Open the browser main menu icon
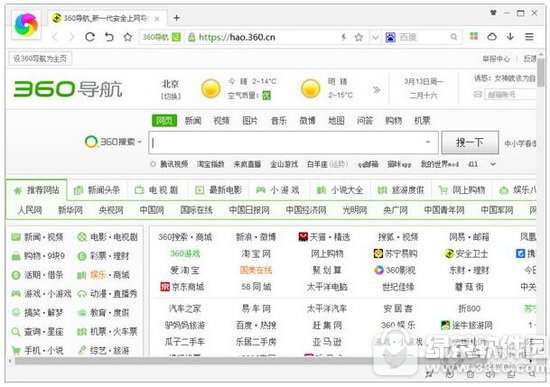 (529, 36)
